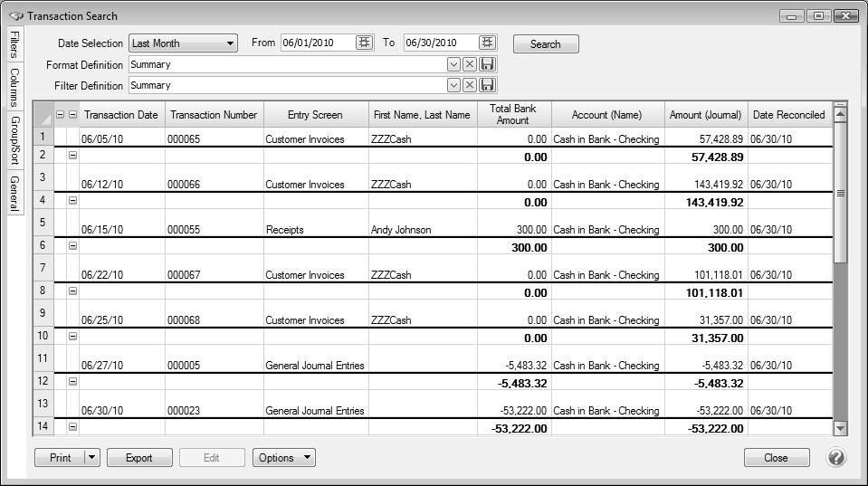The width and height of the screenshot is (868, 486).
Task: Open the Group/Sort side tab
Action: pyautogui.click(x=14, y=139)
